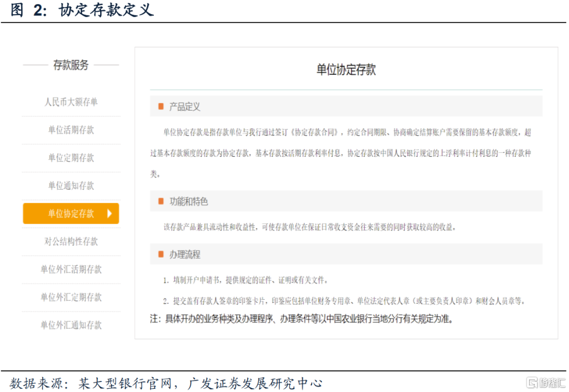Click the 注 note about 中国农业银行
Viewport: 569px width, 392px height.
pyautogui.click(x=301, y=319)
